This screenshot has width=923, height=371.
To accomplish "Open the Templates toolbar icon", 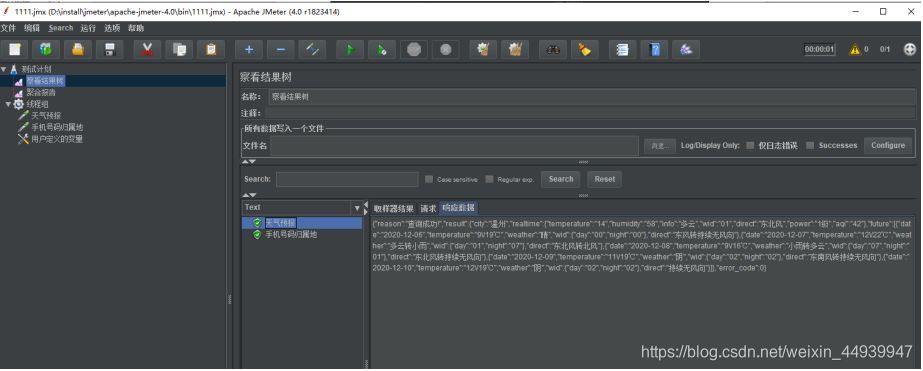I will pos(46,49).
